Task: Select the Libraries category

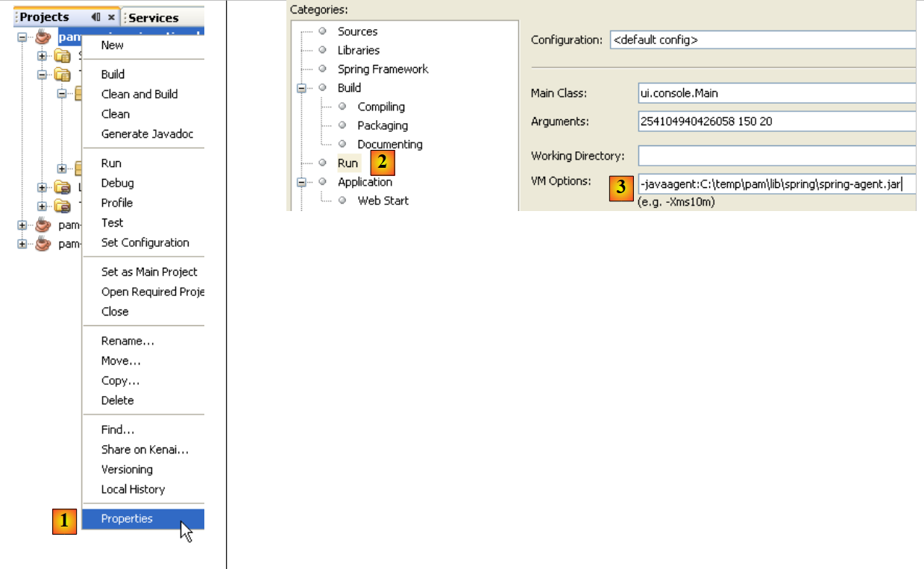Action: pyautogui.click(x=358, y=50)
